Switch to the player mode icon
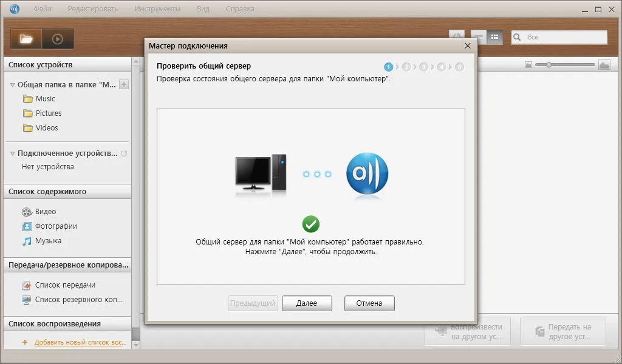Image resolution: width=622 pixels, height=364 pixels. pos(58,39)
